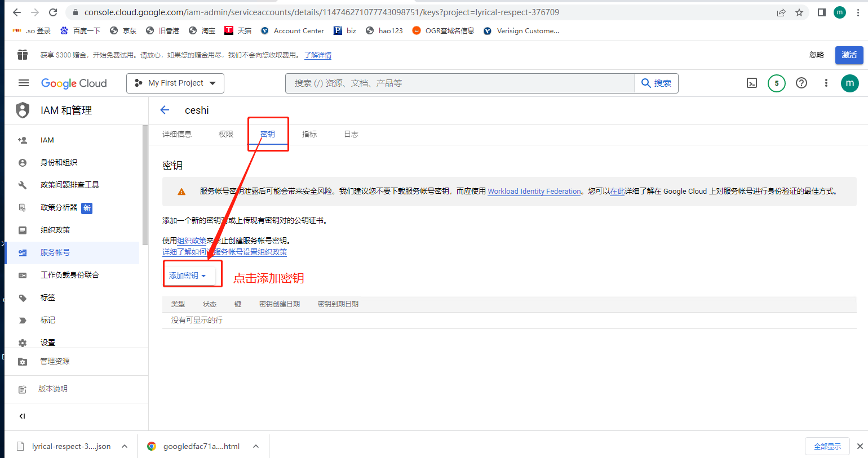Open the Account Center bookmark

click(x=292, y=30)
